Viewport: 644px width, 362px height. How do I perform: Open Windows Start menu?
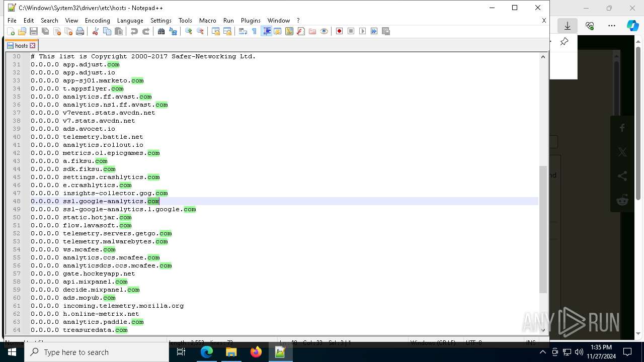pyautogui.click(x=12, y=352)
